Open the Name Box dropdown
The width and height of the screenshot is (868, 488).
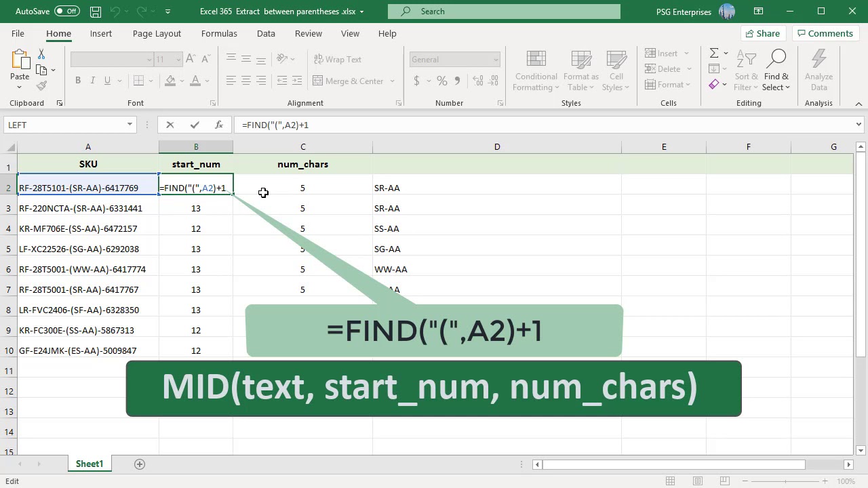(x=130, y=125)
